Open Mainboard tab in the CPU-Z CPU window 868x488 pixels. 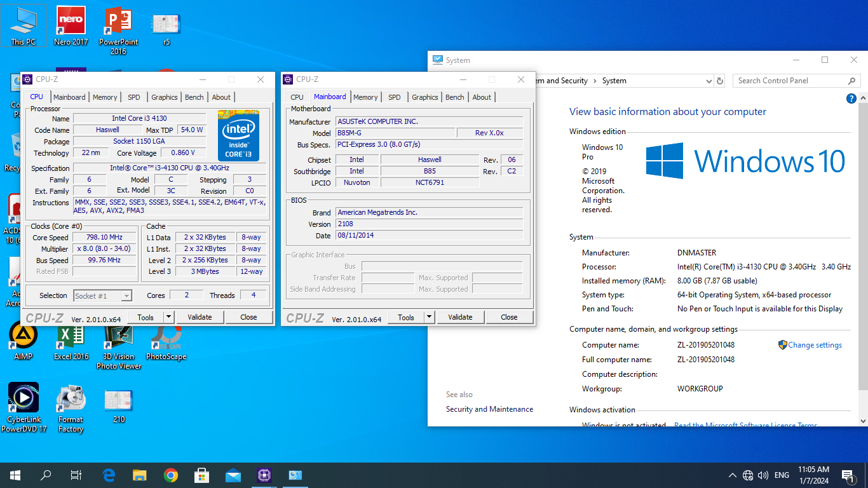click(69, 97)
